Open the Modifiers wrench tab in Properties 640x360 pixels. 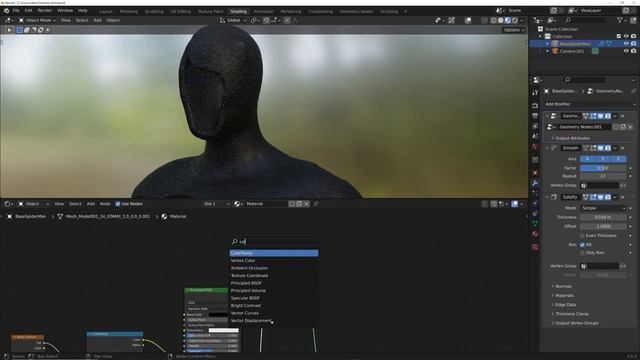pyautogui.click(x=535, y=183)
